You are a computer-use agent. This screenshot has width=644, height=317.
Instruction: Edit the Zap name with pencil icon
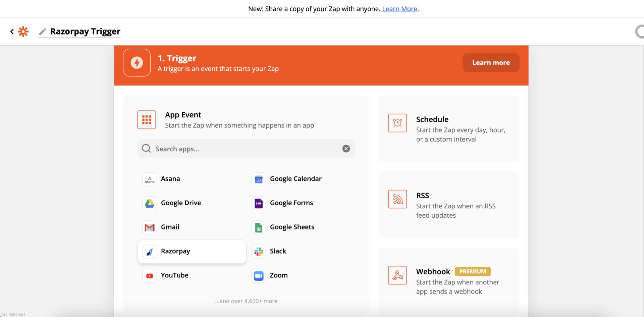click(43, 32)
